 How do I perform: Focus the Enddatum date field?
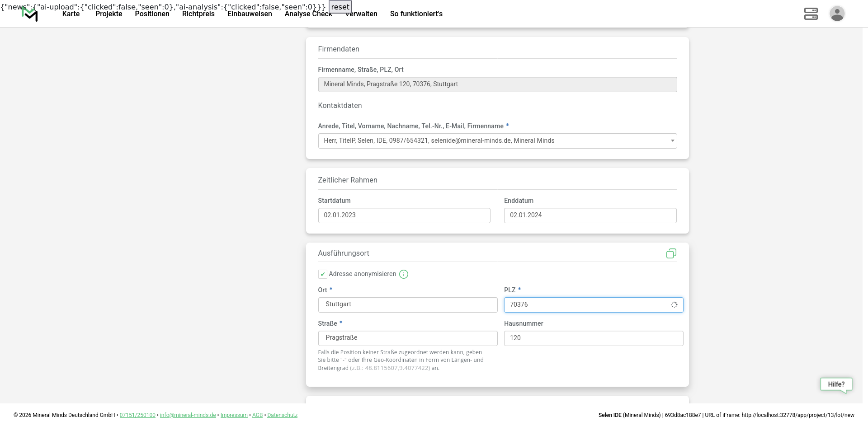coord(590,215)
